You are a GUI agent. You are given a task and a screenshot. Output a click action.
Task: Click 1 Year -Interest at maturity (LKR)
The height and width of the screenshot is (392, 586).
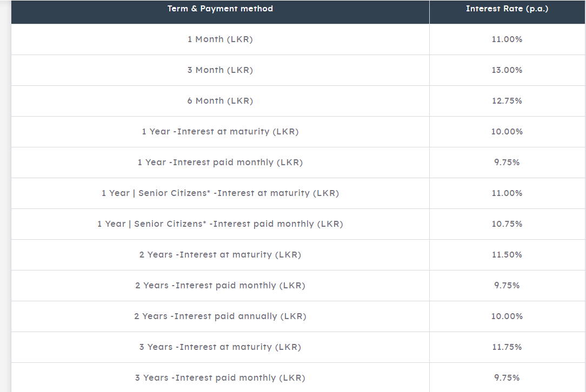click(220, 132)
